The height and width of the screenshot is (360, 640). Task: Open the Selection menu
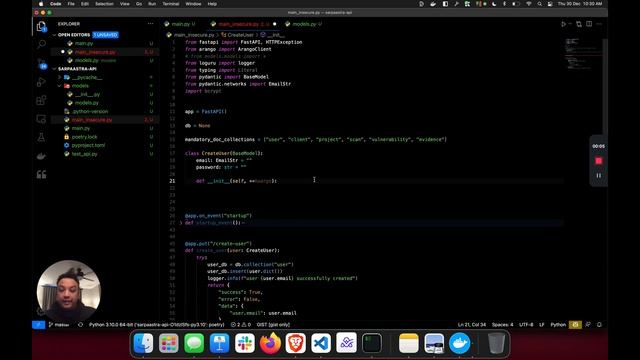[104, 4]
